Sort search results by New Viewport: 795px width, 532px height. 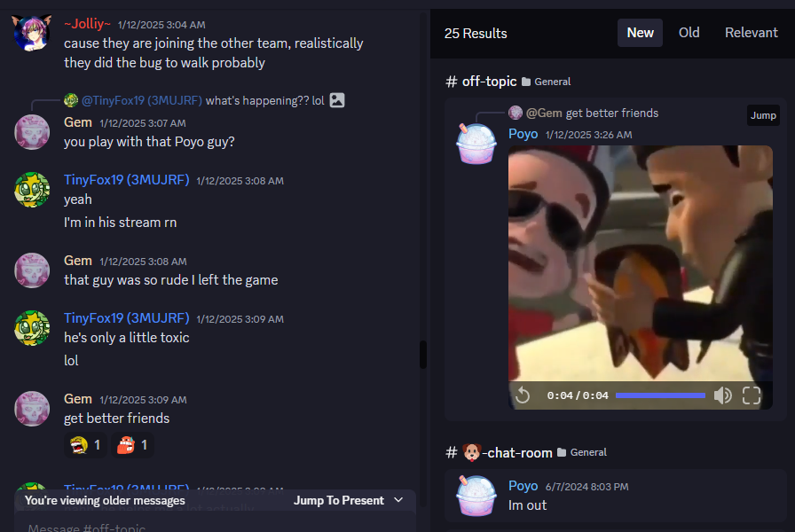click(x=640, y=33)
